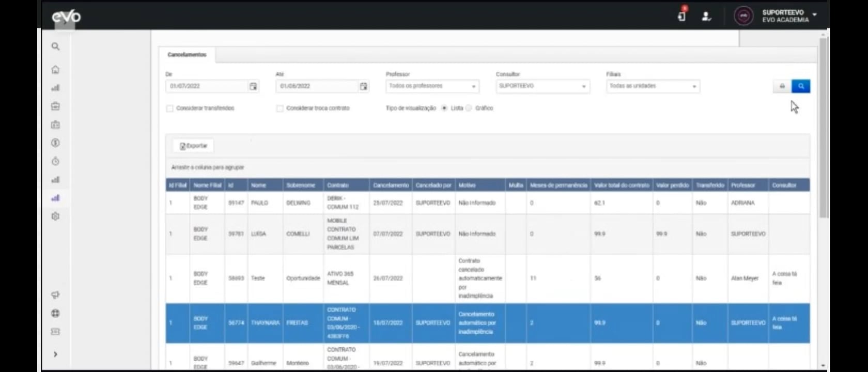
Task: Click the print icon button
Action: coord(782,86)
